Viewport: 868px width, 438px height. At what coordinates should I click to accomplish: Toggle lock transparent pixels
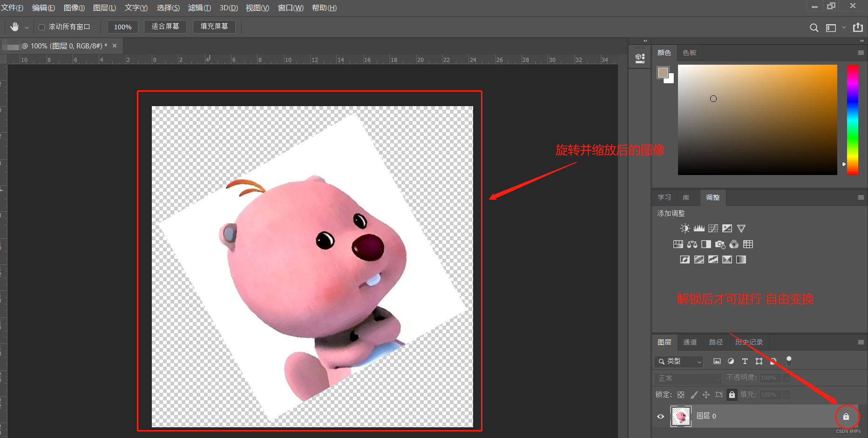pos(681,395)
